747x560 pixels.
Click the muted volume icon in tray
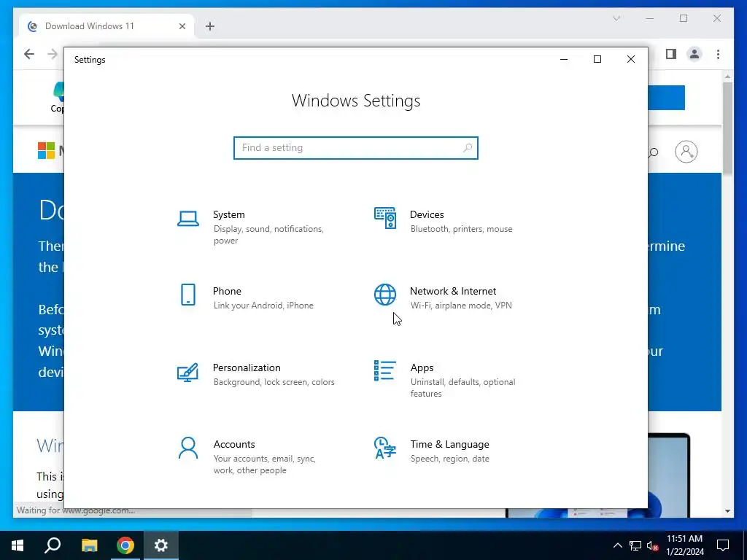653,545
